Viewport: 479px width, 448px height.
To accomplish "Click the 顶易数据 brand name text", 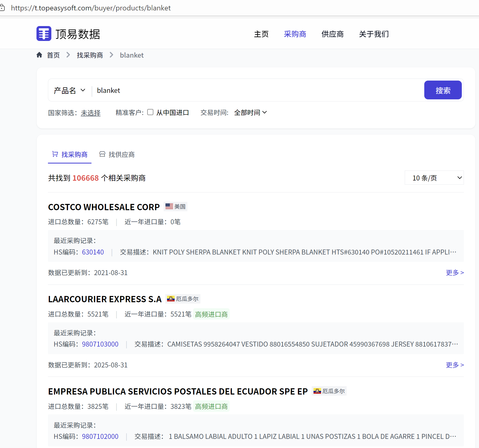I will 78,34.
